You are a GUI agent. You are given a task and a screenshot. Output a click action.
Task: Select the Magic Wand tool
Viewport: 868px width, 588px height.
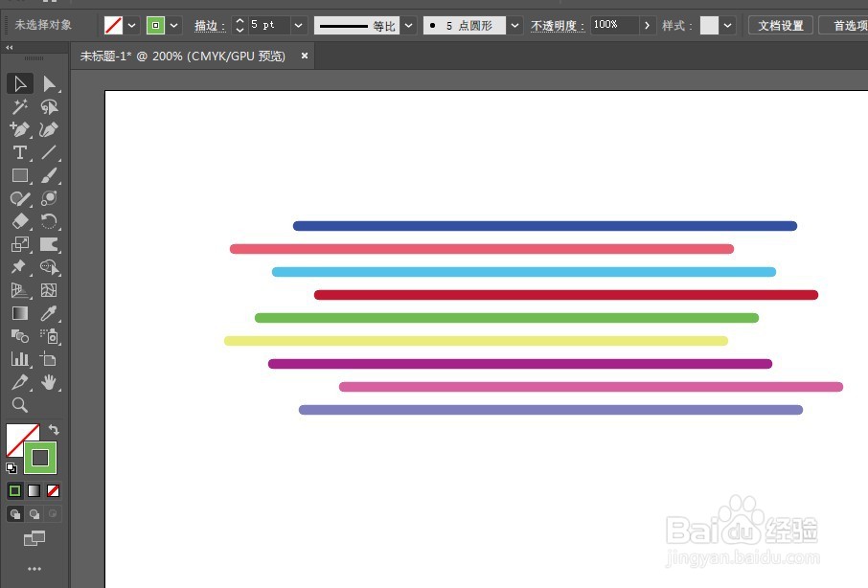pos(19,106)
